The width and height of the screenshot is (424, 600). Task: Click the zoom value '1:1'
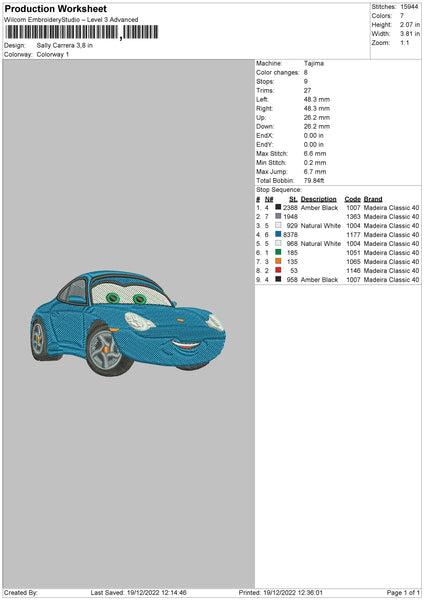[x=405, y=42]
